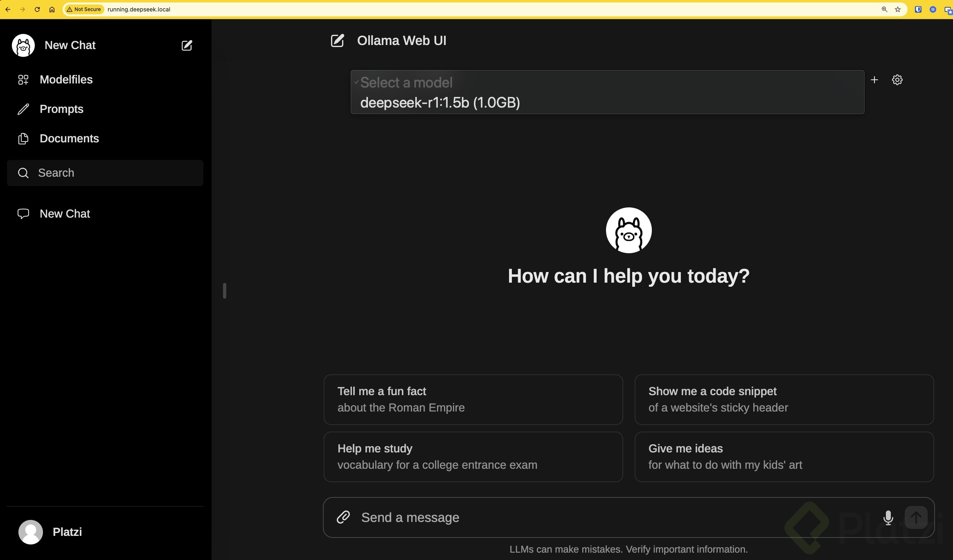The height and width of the screenshot is (560, 953).
Task: Click the Documents pages icon
Action: click(23, 139)
